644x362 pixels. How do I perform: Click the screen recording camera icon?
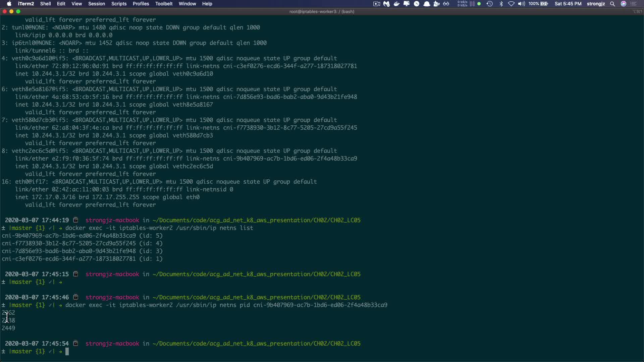click(376, 4)
